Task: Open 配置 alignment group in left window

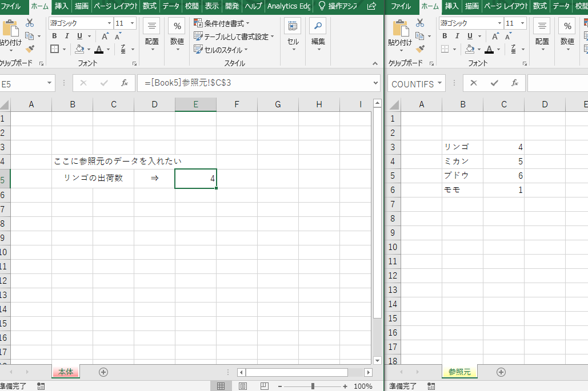Action: click(x=152, y=35)
